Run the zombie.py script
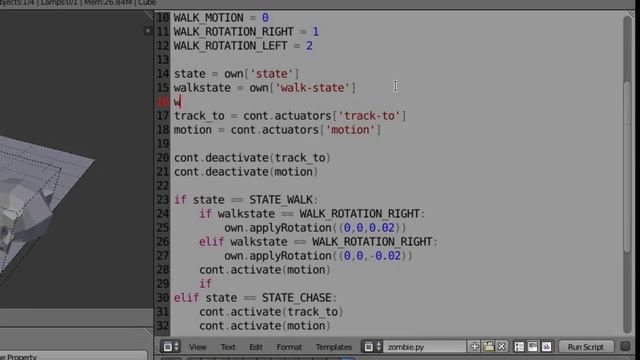Image resolution: width=640 pixels, height=360 pixels. 586,347
